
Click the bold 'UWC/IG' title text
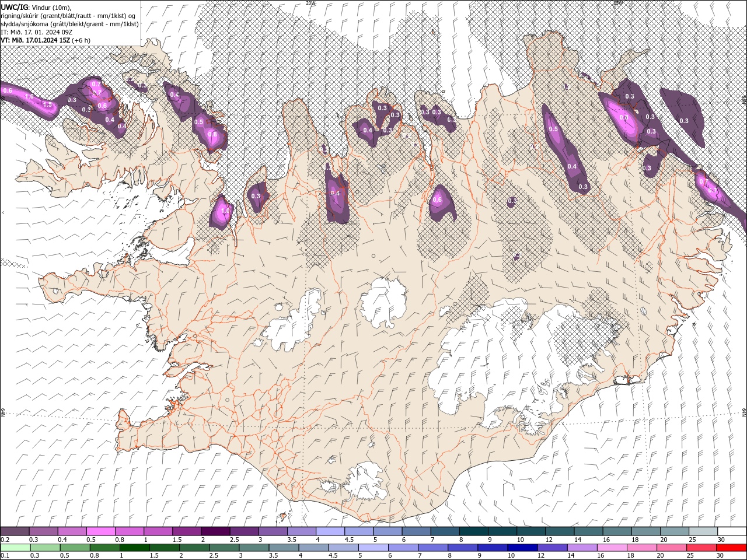(15, 7)
